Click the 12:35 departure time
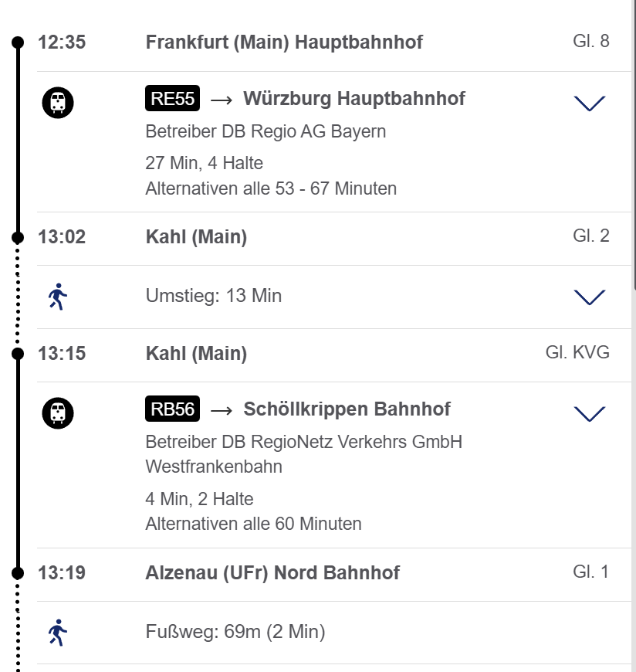636x672 pixels. point(62,42)
